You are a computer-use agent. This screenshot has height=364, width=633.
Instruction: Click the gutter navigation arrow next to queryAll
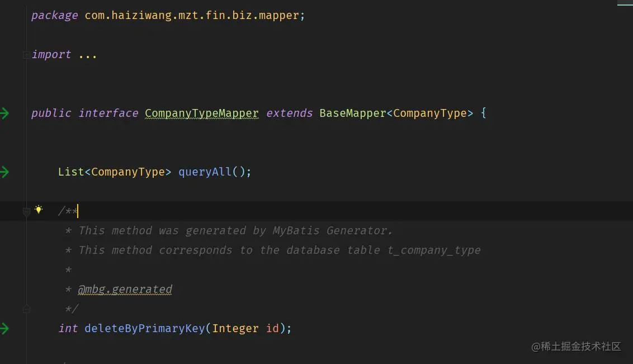pyautogui.click(x=4, y=172)
